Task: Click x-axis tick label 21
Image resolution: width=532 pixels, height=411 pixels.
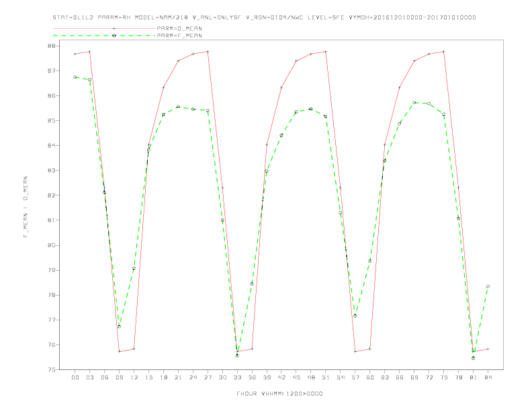Action: 178,377
